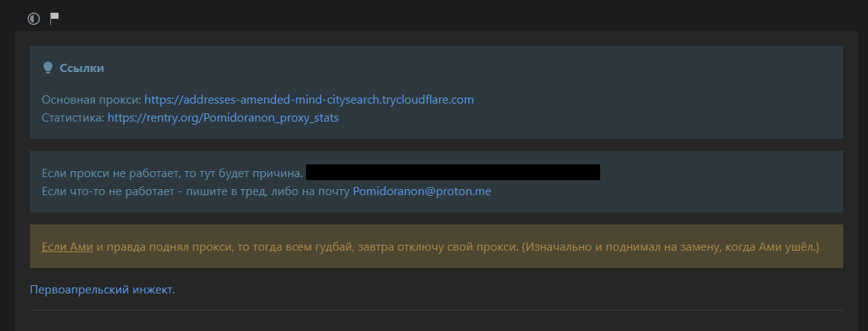Click the horizontal divider below the inject link

pos(436,311)
